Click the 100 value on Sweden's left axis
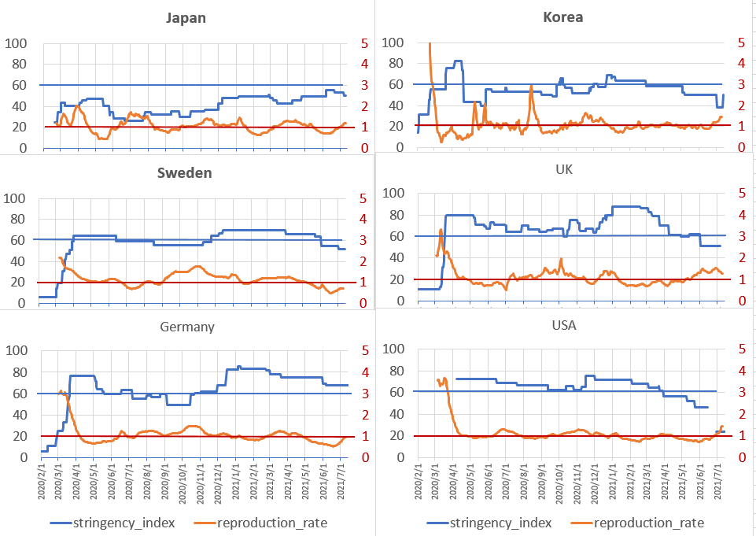Viewport: 756px width, 536px height. click(16, 198)
